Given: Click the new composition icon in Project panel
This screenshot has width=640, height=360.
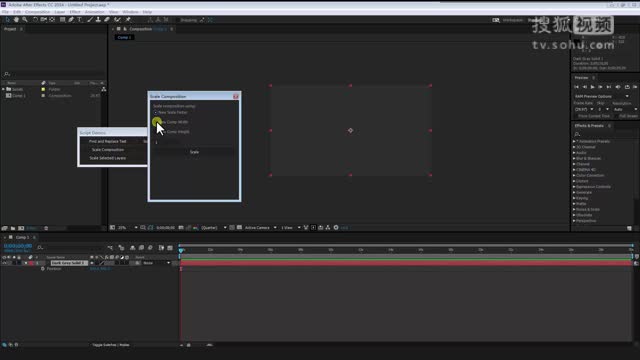Looking at the screenshot, I should [21, 228].
